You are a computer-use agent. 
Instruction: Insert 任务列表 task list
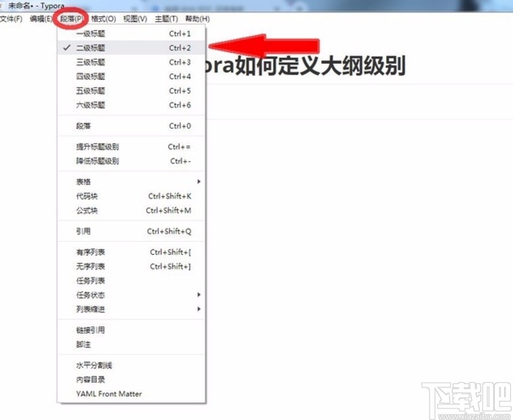tap(131, 280)
